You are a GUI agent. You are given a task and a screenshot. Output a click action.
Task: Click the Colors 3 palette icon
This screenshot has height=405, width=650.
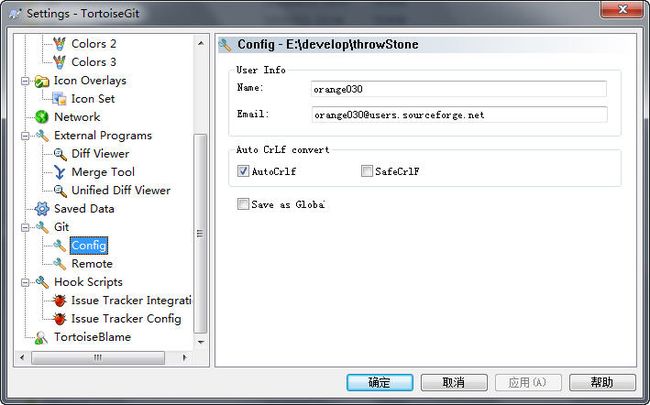(59, 62)
